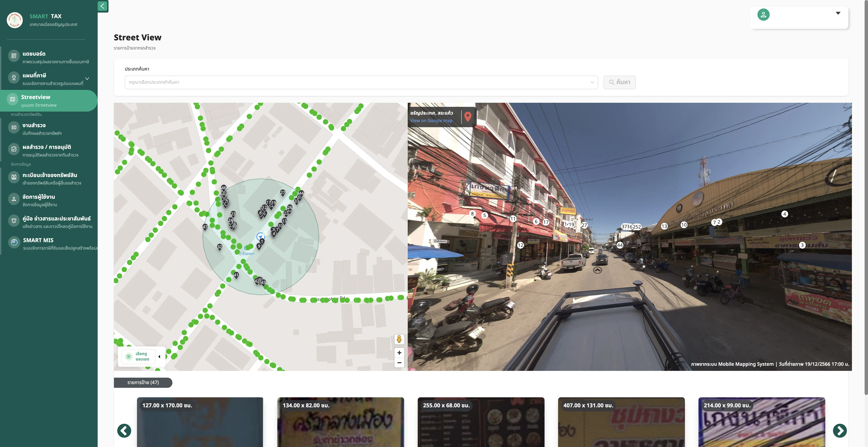Zoom out the map with minus button
This screenshot has width=868, height=447.
[x=399, y=363]
